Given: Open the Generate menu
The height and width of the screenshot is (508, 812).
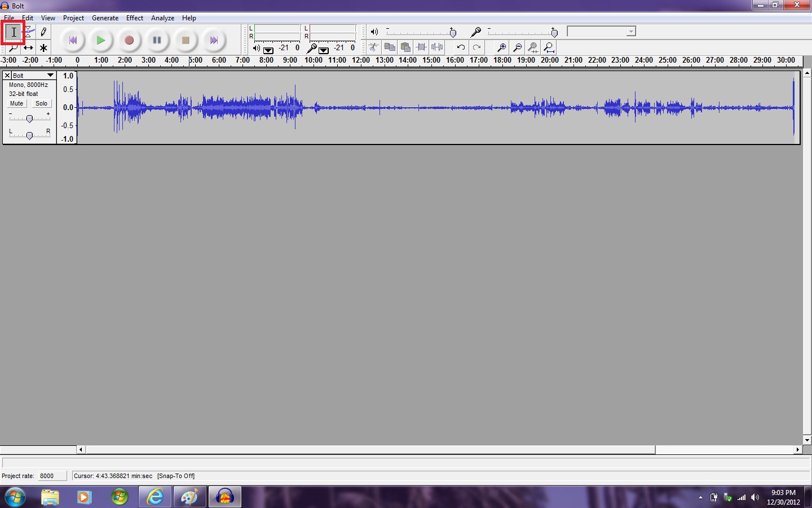Looking at the screenshot, I should coord(105,18).
